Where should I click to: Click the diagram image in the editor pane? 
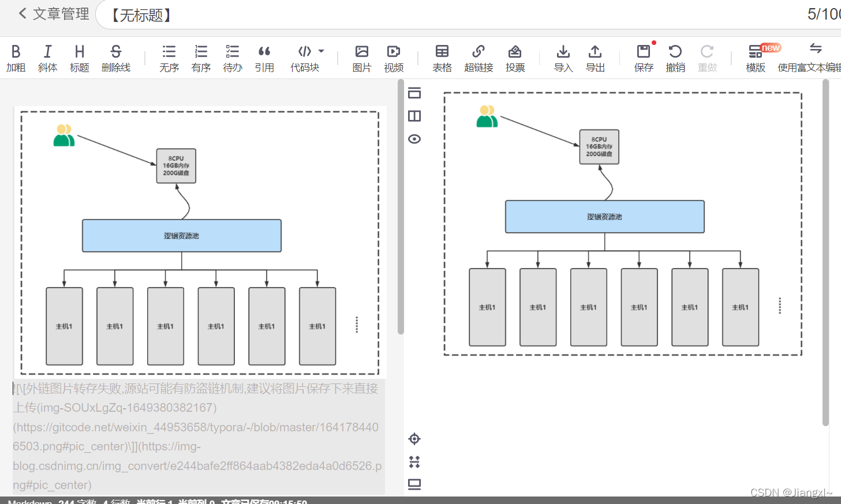(x=200, y=242)
